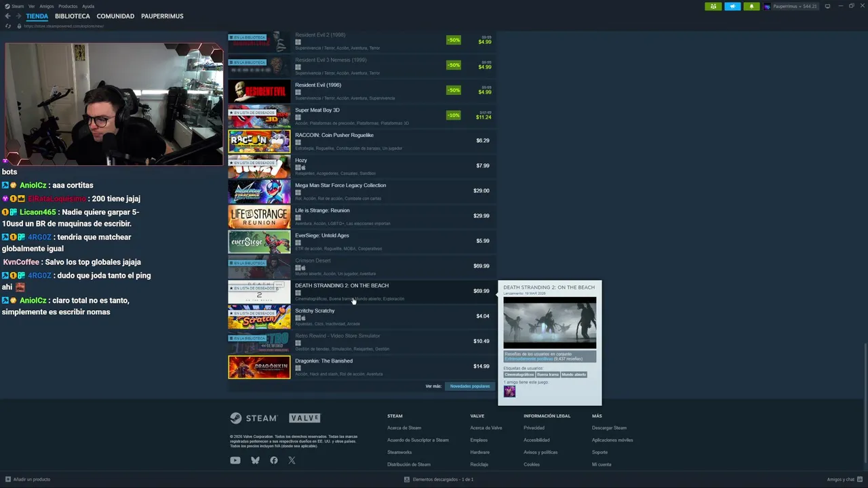Screen dimensions: 868x488
Task: Open Steam's YouTube channel icon
Action: pyautogui.click(x=235, y=460)
